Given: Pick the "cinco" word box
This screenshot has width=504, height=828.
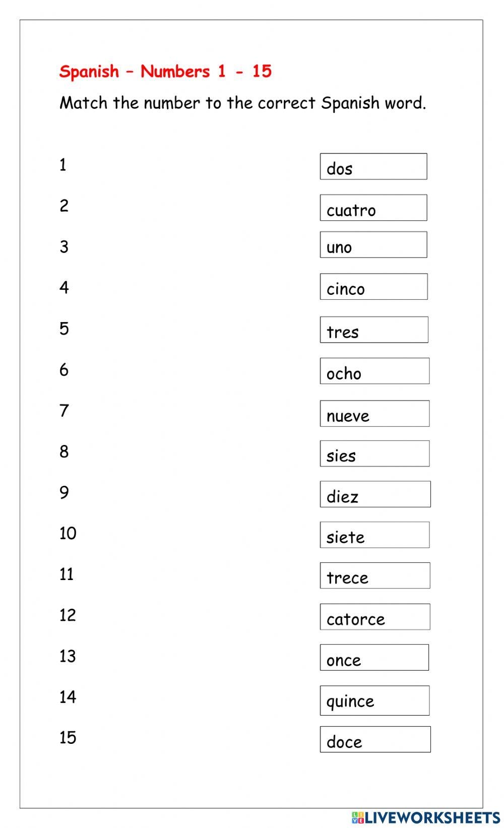Looking at the screenshot, I should click(373, 287).
